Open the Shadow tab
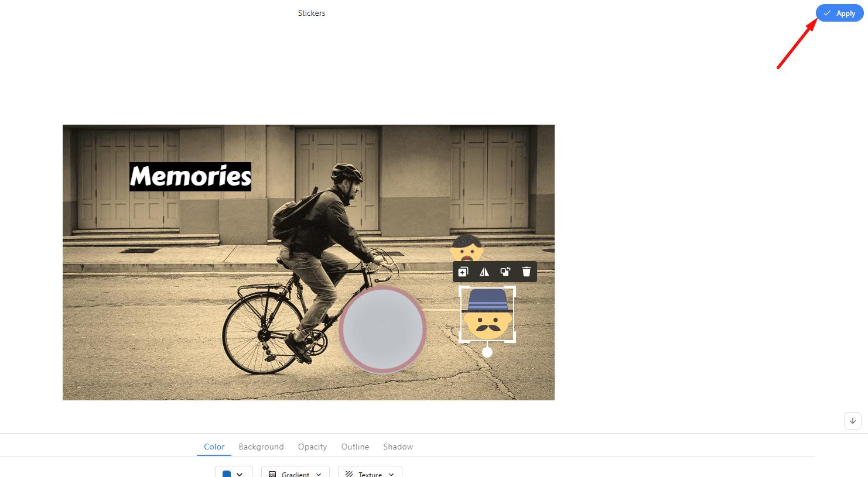The height and width of the screenshot is (477, 868). tap(398, 447)
